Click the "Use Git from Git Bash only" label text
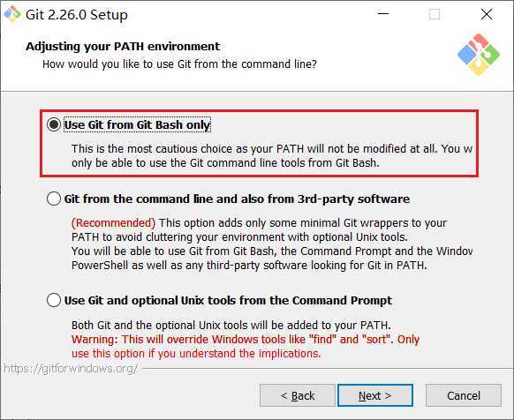Screen dimensions: 514x420 (x=137, y=124)
